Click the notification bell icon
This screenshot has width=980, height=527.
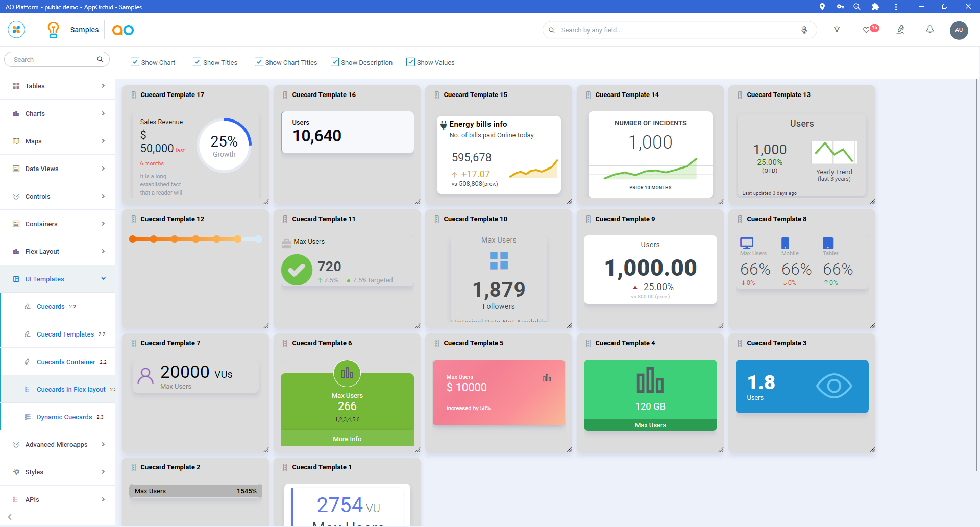(x=929, y=30)
